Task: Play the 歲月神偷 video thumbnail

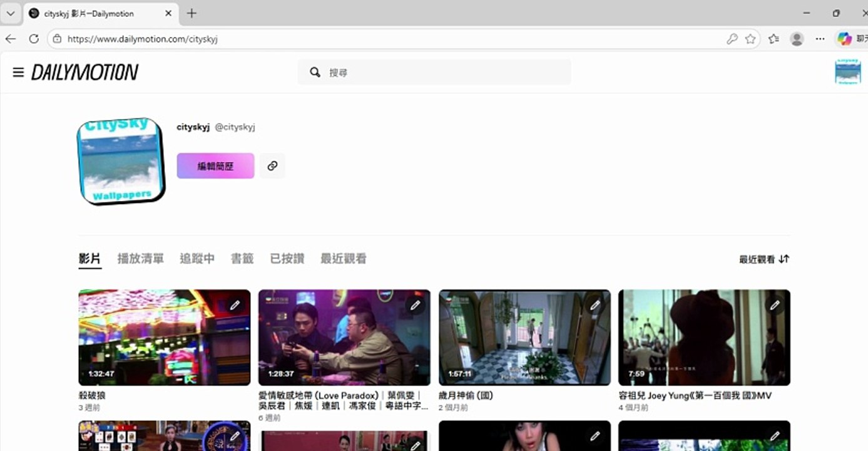Action: [x=524, y=338]
